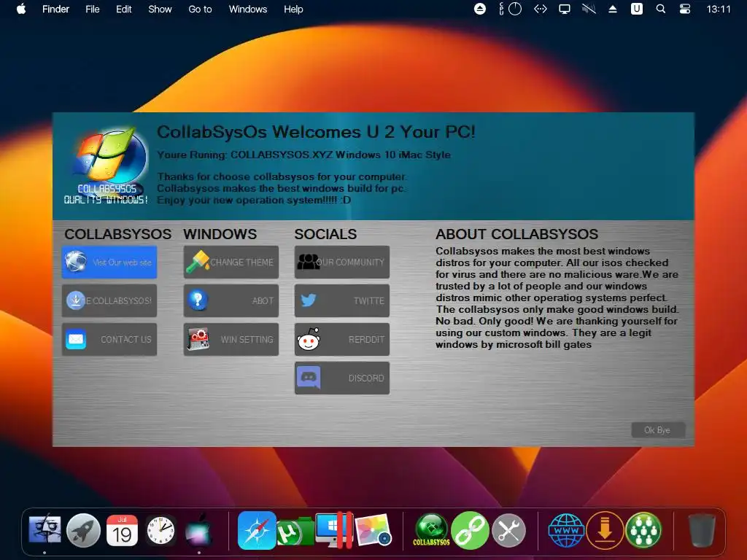
Task: Click the green chain link dock icon
Action: (471, 530)
